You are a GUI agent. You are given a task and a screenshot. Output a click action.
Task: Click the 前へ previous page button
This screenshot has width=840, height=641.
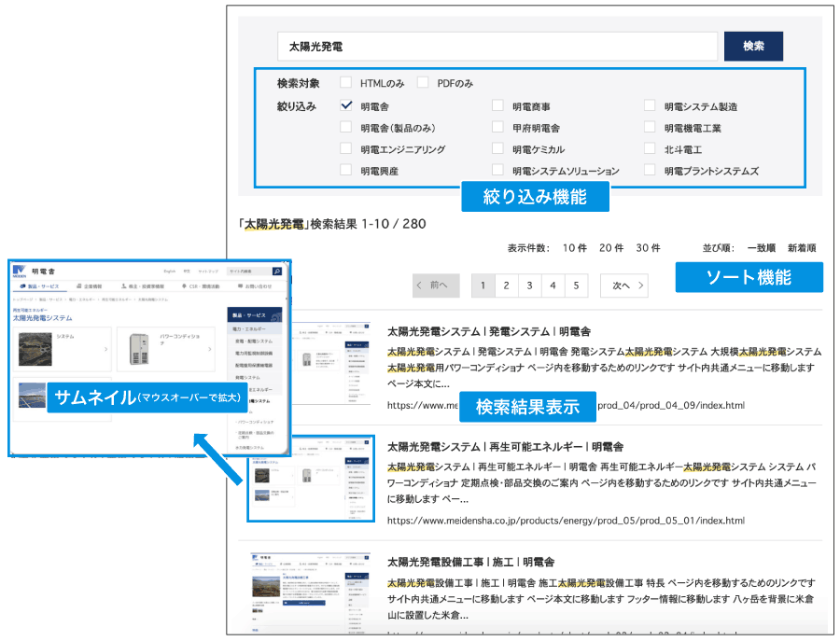click(x=436, y=286)
